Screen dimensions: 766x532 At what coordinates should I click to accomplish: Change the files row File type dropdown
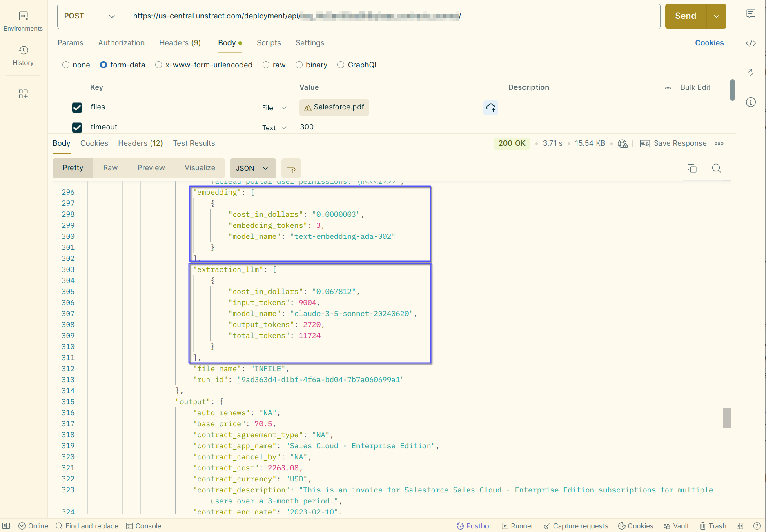tap(274, 108)
